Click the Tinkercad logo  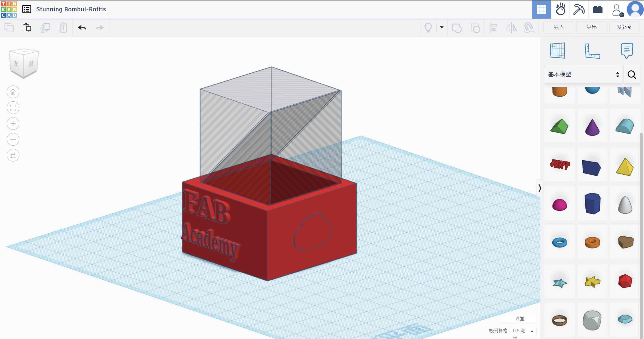[x=9, y=9]
